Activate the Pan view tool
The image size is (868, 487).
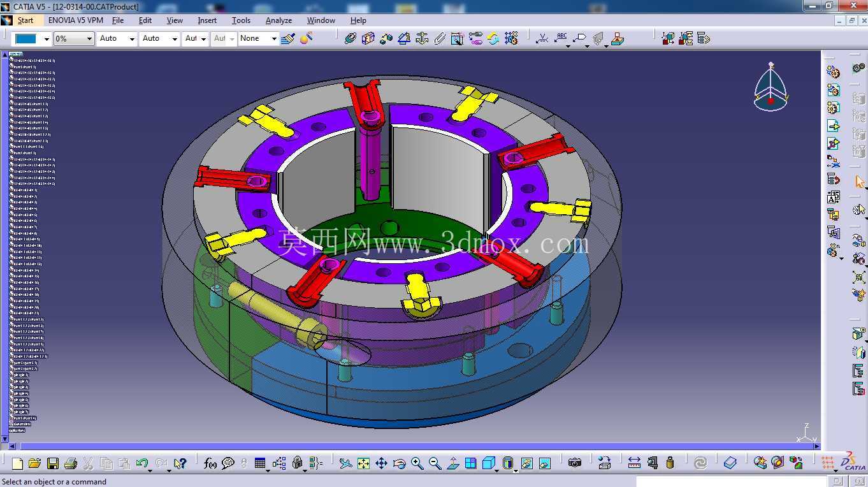coord(381,463)
